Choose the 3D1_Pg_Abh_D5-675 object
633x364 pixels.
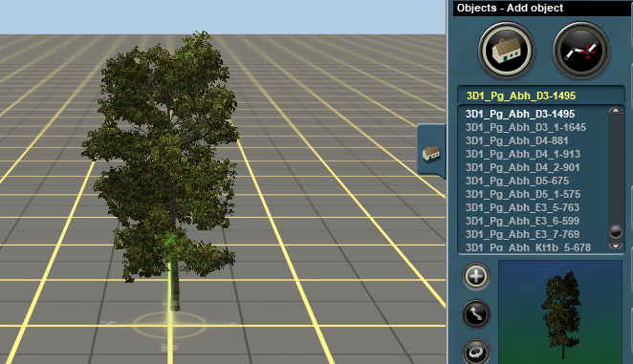pyautogui.click(x=517, y=181)
